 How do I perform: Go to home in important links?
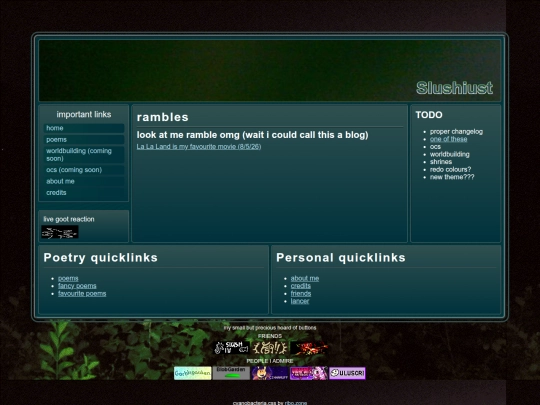pyautogui.click(x=84, y=128)
